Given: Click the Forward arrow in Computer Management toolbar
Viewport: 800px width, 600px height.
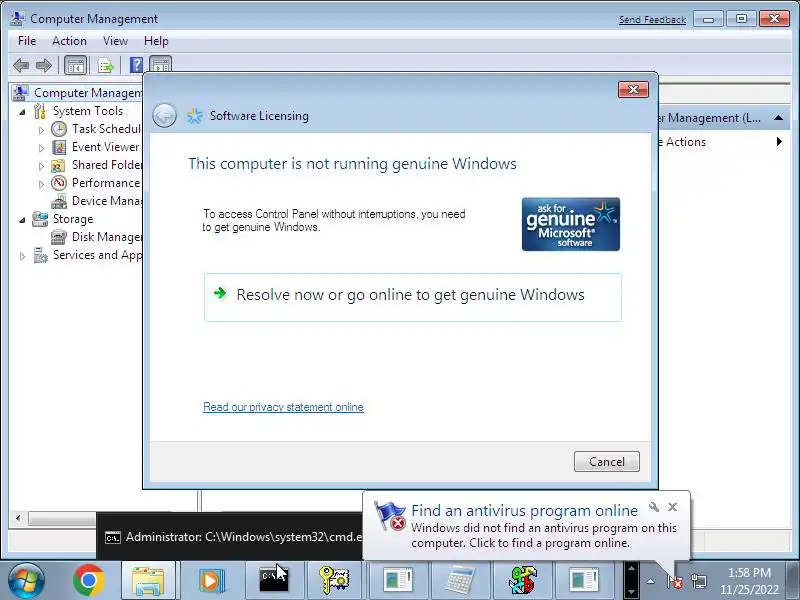Looking at the screenshot, I should click(44, 65).
